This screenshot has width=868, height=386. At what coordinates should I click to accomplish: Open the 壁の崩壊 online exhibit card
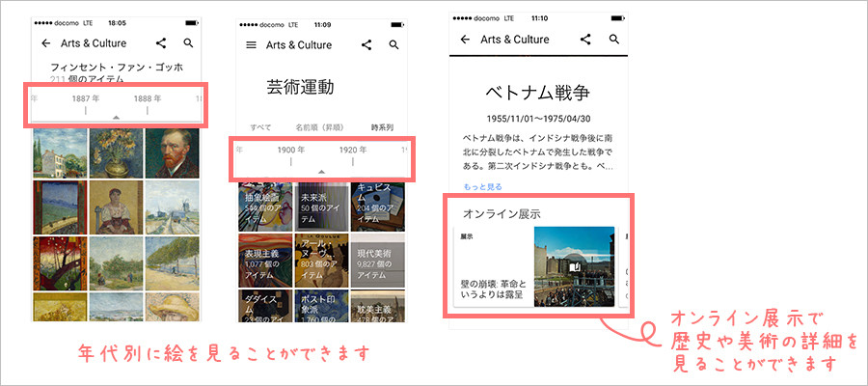(x=533, y=266)
